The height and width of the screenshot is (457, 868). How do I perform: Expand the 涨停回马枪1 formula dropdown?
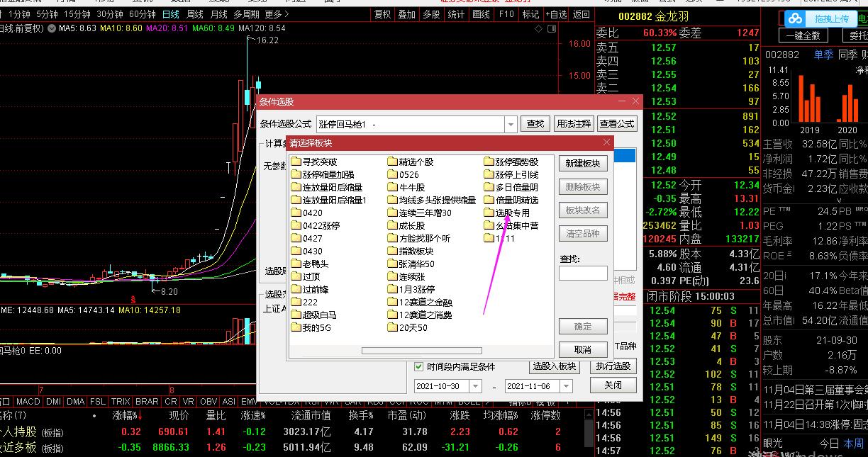click(511, 123)
